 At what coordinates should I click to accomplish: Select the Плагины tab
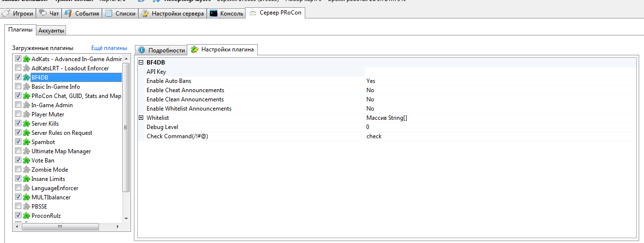[x=21, y=30]
